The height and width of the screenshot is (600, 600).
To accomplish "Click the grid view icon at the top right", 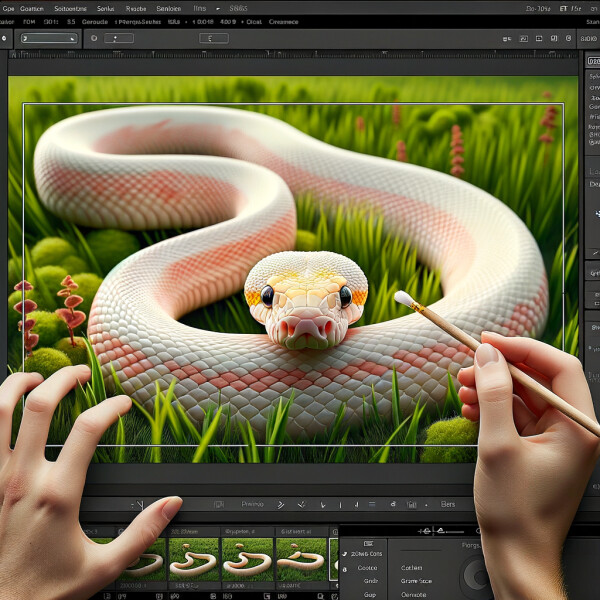I will pos(507,39).
